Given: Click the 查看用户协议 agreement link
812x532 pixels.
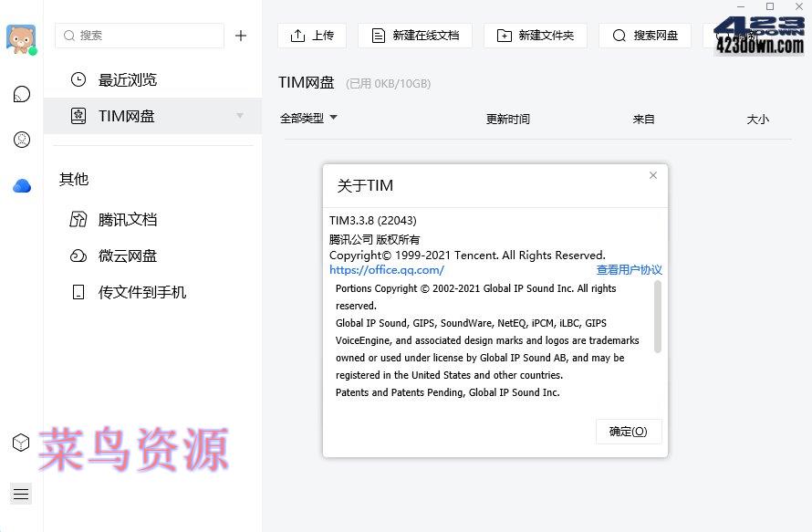Looking at the screenshot, I should pyautogui.click(x=630, y=270).
